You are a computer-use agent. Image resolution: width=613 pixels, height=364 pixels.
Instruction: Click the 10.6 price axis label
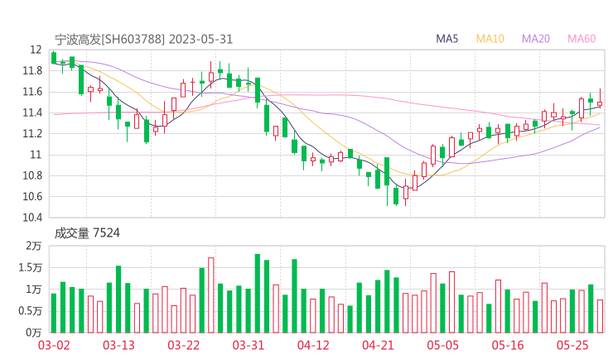[32, 196]
